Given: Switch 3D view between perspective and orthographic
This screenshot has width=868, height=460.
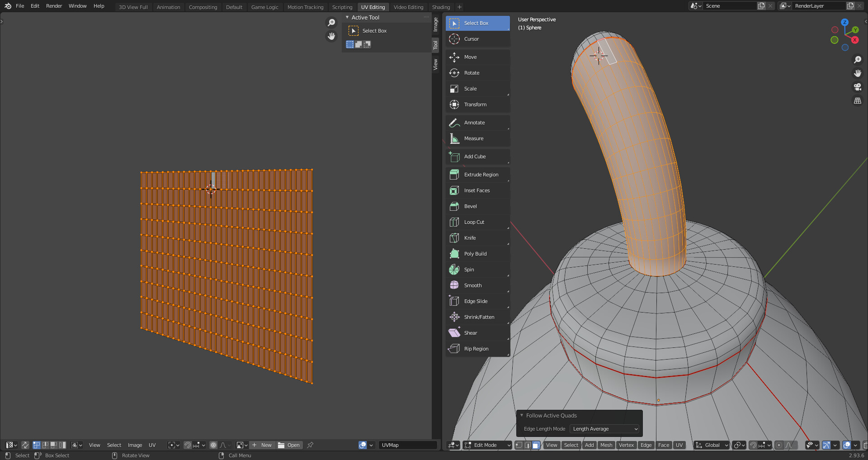Looking at the screenshot, I should 857,100.
